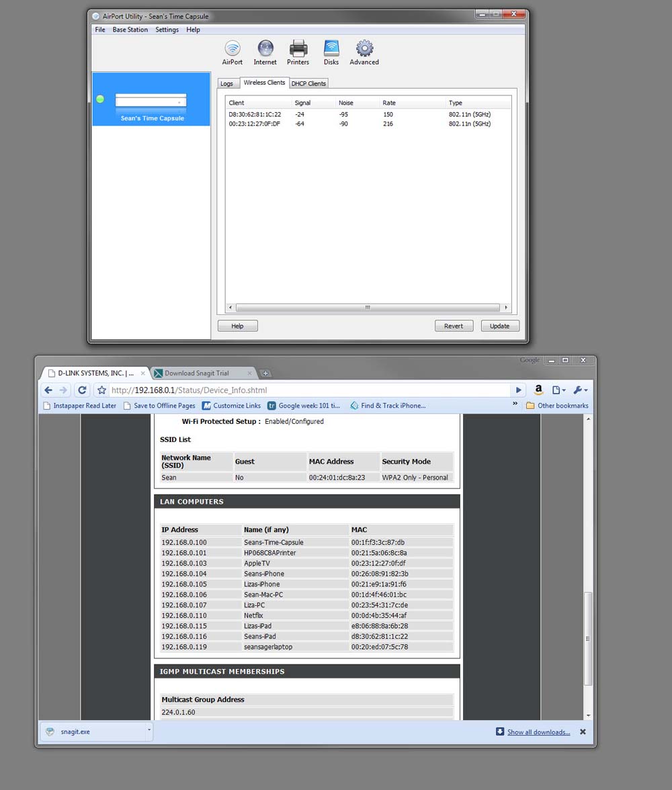Screen dimensions: 672x790
Task: Open the File menu in AirPort Utility
Action: 100,30
